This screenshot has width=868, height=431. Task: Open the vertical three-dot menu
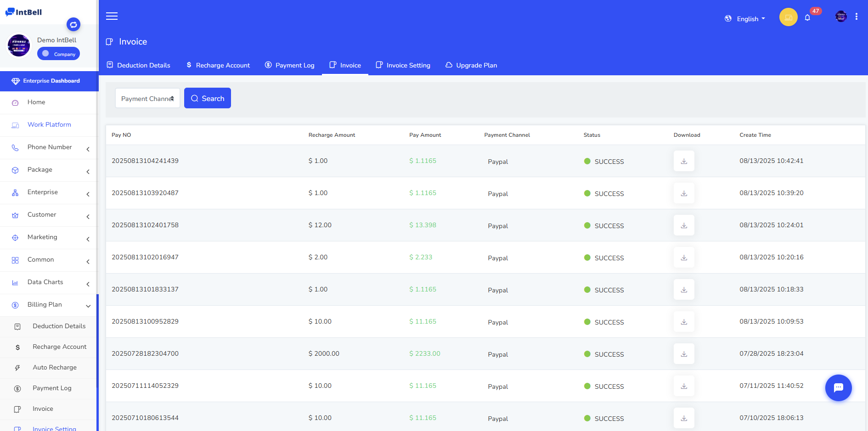(x=857, y=17)
